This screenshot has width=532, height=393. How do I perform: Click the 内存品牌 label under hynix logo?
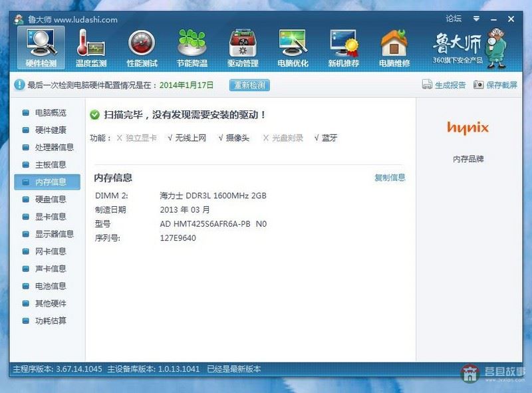(468, 159)
